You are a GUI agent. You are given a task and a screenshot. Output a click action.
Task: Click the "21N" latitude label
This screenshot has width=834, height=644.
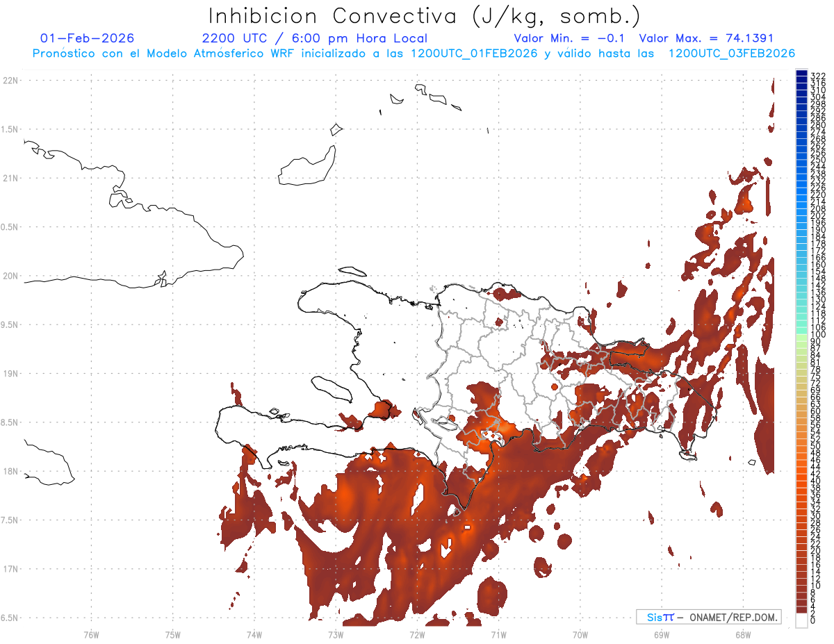click(x=10, y=179)
